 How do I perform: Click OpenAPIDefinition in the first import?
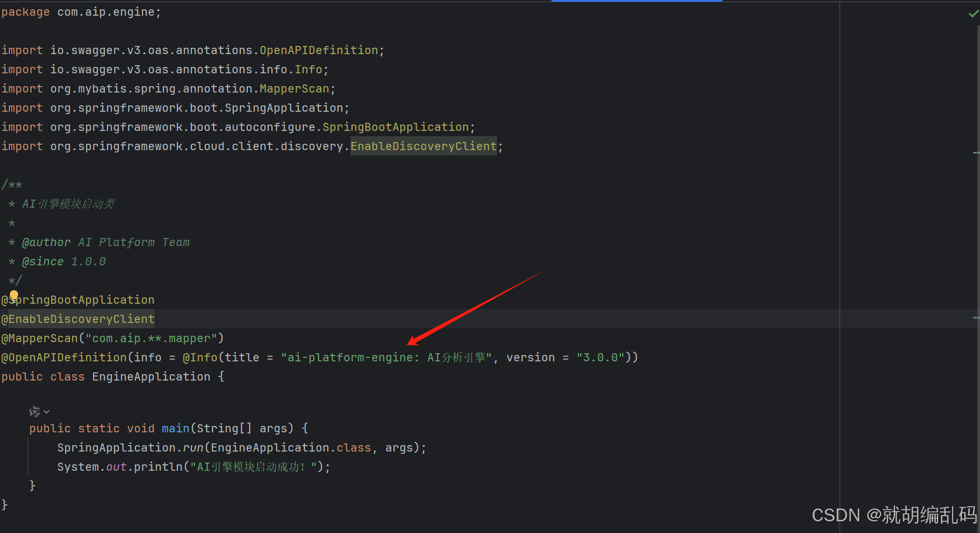click(x=319, y=50)
